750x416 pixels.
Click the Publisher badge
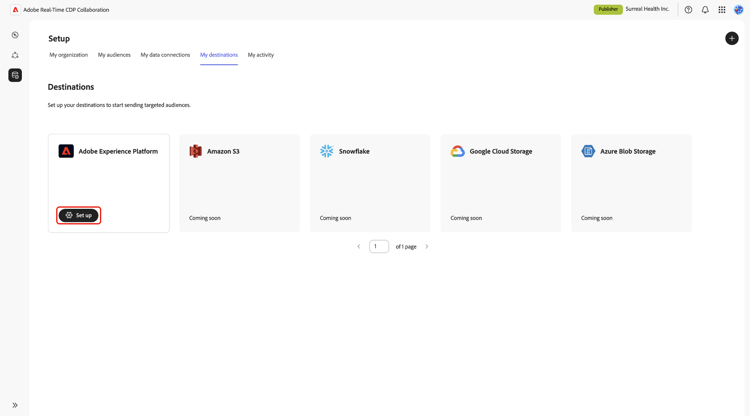pyautogui.click(x=608, y=9)
